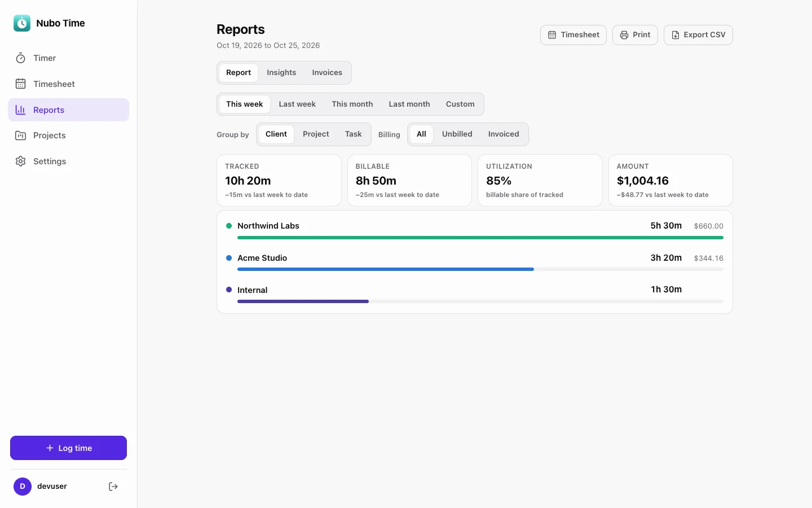Group the report by Project
The image size is (812, 508).
316,134
